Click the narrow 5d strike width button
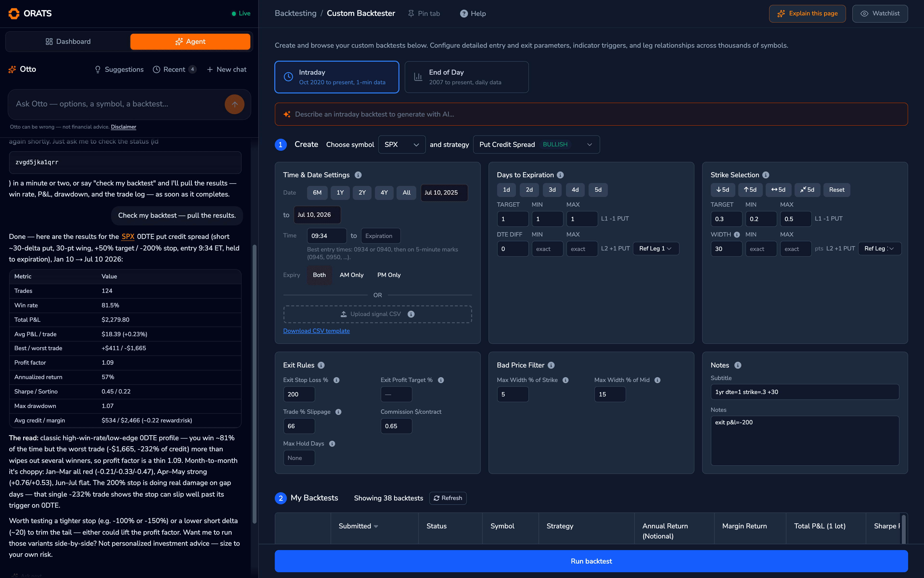This screenshot has width=924, height=578. (807, 190)
